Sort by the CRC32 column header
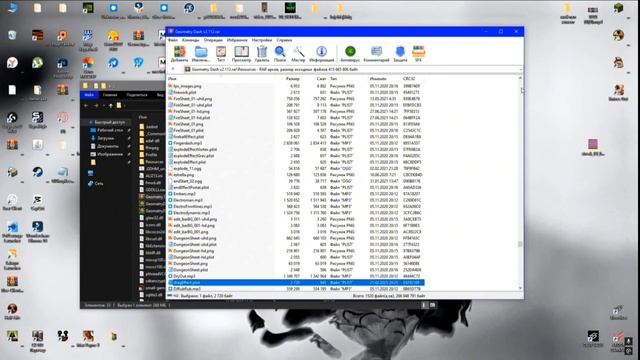This screenshot has height=360, width=640. point(409,79)
